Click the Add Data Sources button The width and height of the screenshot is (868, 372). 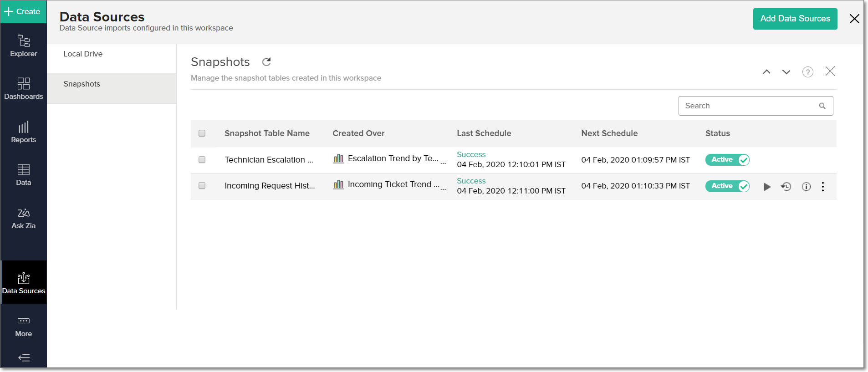795,19
